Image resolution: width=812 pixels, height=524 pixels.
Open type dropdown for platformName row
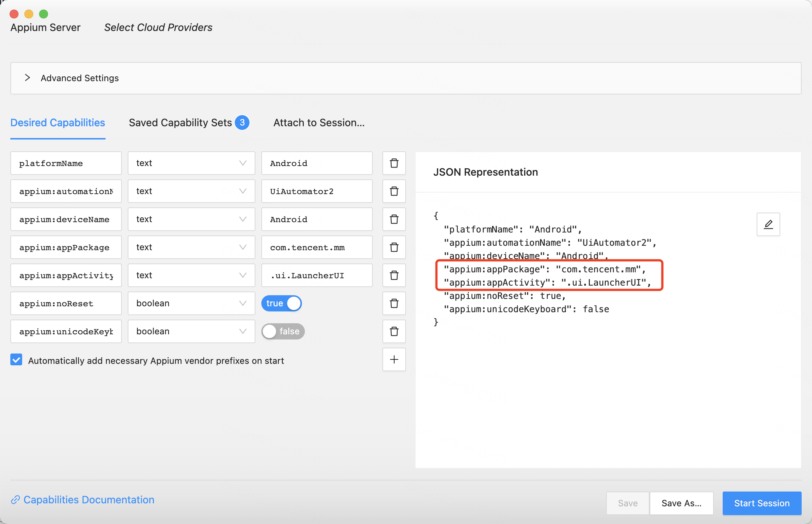[191, 163]
